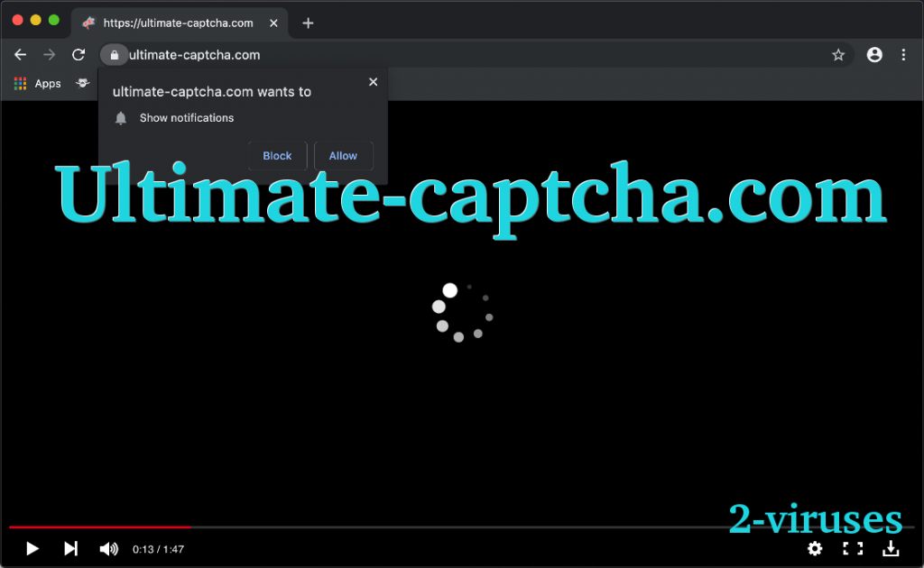View site security via the padlock icon

(114, 54)
